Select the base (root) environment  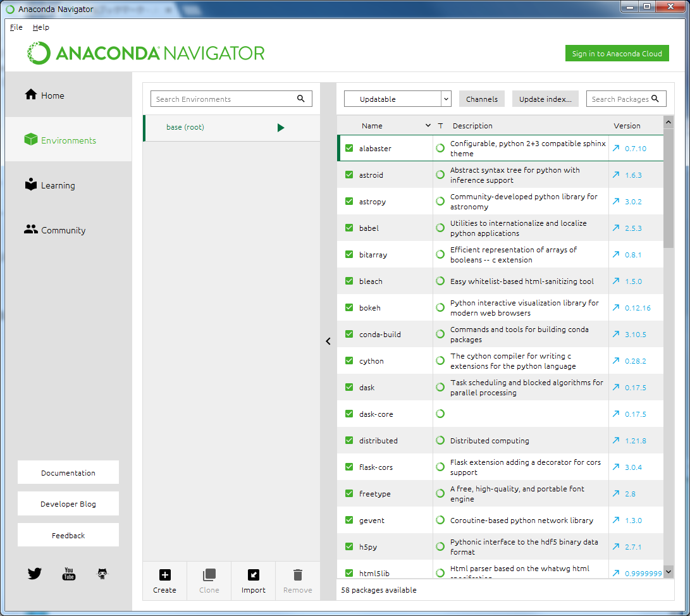[232, 128]
